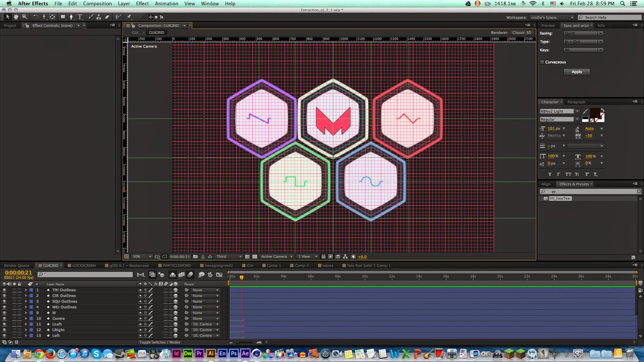This screenshot has width=644, height=362.
Task: Toggle the 3D switch on TRI Outlines
Action: [175, 290]
